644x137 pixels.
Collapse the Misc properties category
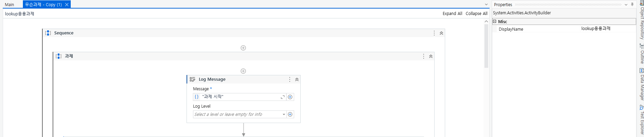pyautogui.click(x=494, y=21)
